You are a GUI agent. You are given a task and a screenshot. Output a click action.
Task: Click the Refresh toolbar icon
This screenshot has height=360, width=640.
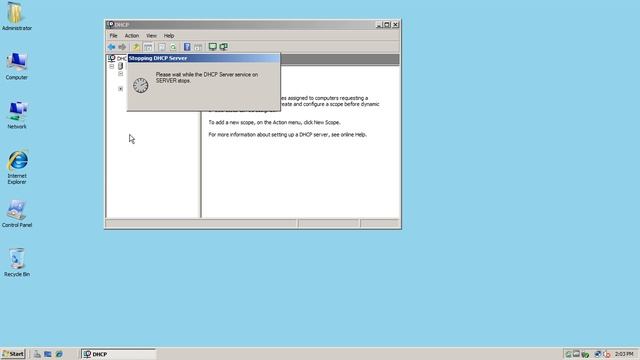coord(173,47)
